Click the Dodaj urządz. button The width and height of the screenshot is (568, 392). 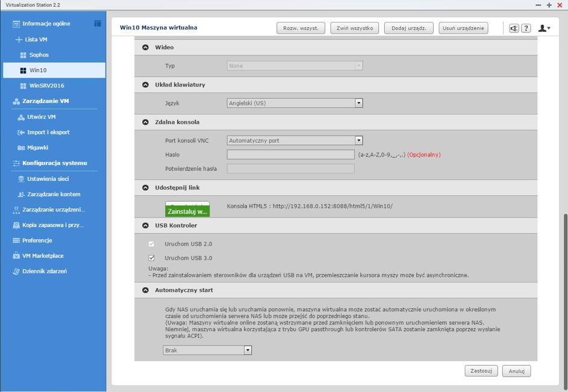coord(408,28)
